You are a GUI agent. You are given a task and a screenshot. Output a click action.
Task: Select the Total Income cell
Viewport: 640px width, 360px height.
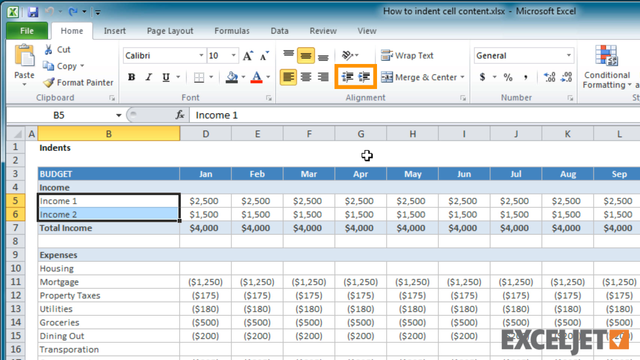109,228
